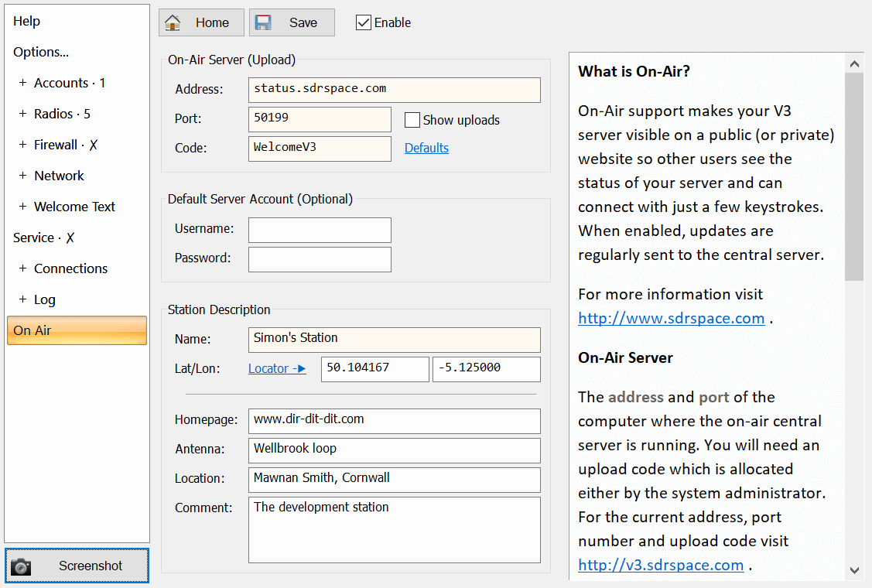
Task: Expand the Firewall tree node
Action: pyautogui.click(x=22, y=145)
